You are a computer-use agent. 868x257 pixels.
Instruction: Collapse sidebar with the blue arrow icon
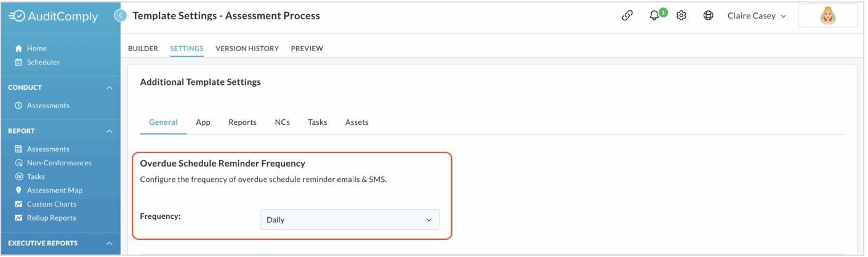pyautogui.click(x=122, y=16)
